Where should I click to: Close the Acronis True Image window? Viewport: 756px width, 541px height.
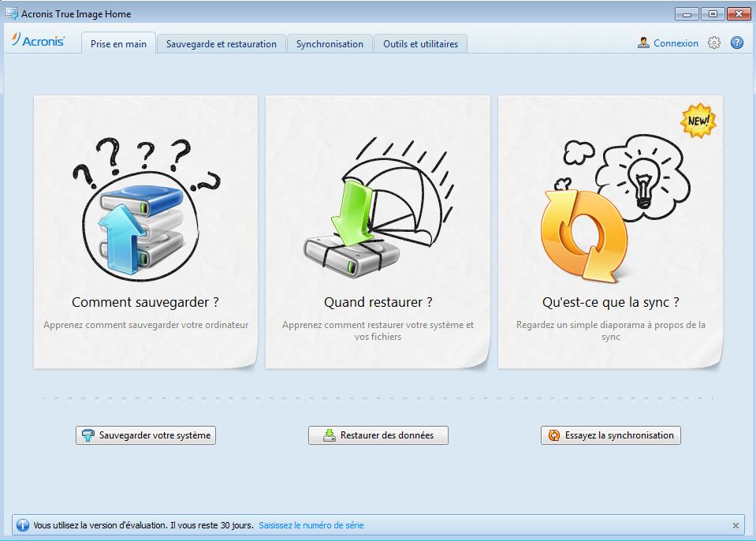(739, 14)
